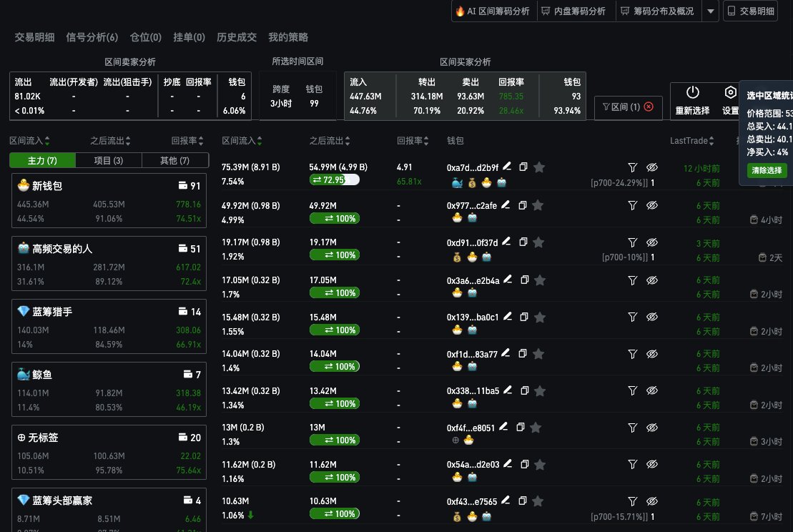Filter by wallet 0xf4f...e8051
The width and height of the screenshot is (793, 532).
(x=632, y=428)
